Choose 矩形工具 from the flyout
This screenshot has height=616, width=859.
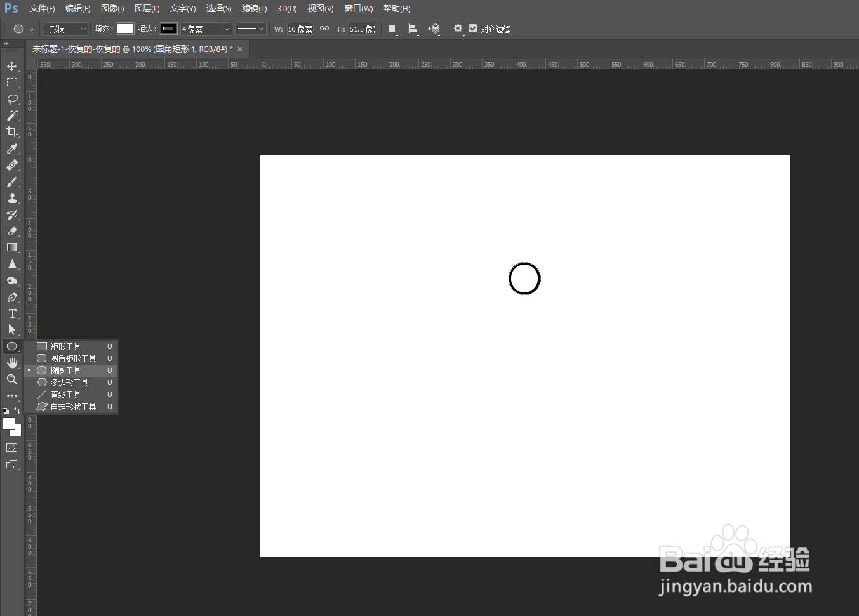[70, 346]
